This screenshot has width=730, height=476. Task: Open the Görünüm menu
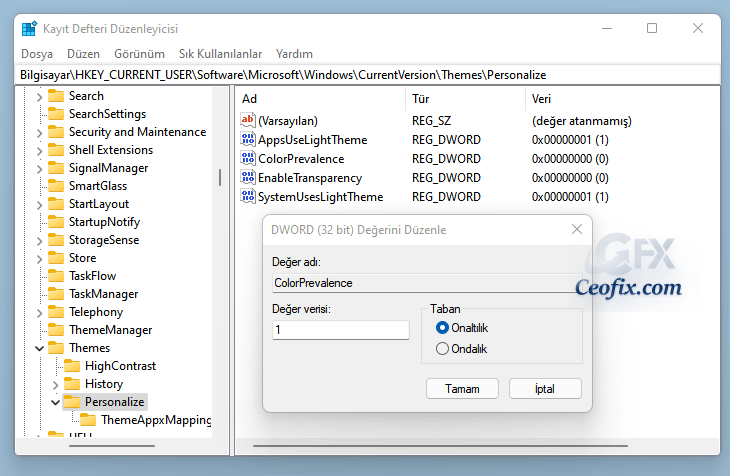139,54
